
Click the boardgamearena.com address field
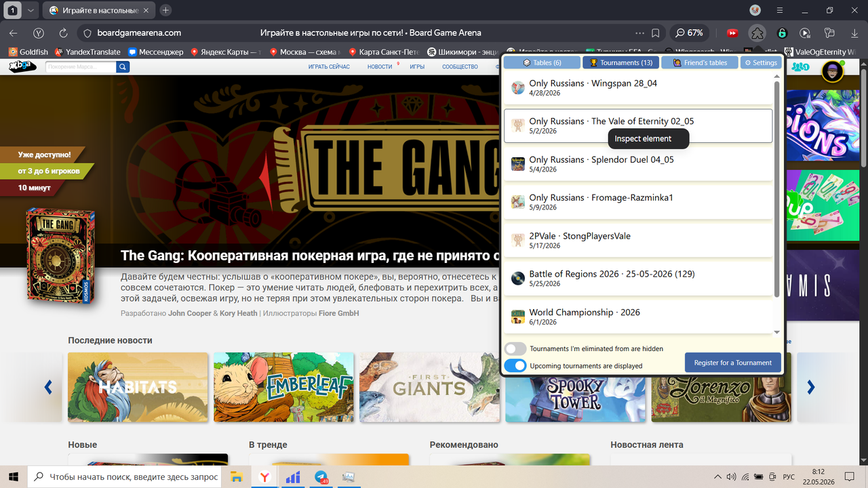(x=139, y=33)
